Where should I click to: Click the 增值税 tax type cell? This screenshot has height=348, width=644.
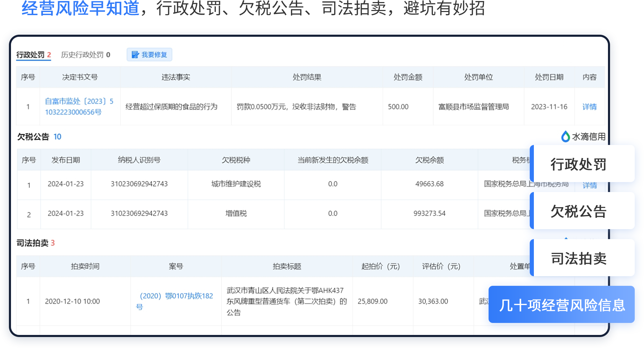[x=236, y=214]
